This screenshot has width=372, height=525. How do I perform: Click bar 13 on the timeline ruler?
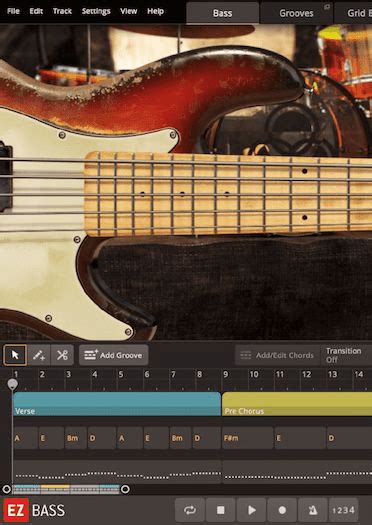pyautogui.click(x=332, y=374)
